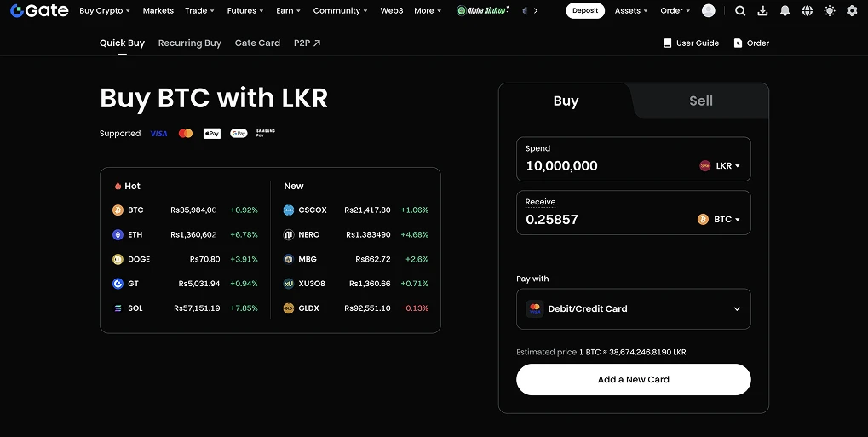Select the Buy tab in the panel
The height and width of the screenshot is (437, 868).
click(x=566, y=101)
